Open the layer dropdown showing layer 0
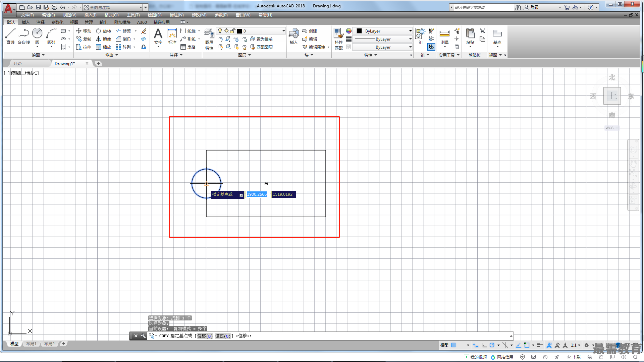 (x=251, y=31)
